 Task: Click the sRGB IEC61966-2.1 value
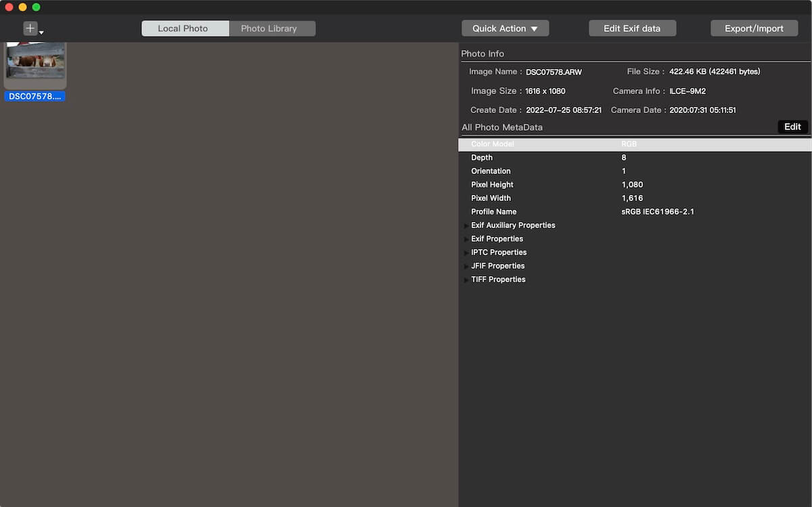tap(658, 212)
